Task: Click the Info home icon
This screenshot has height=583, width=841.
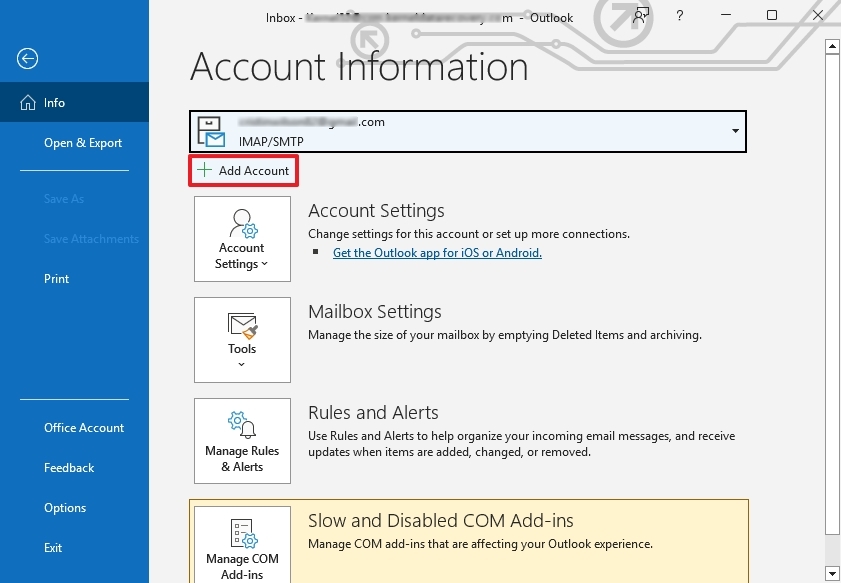Action: pyautogui.click(x=28, y=102)
